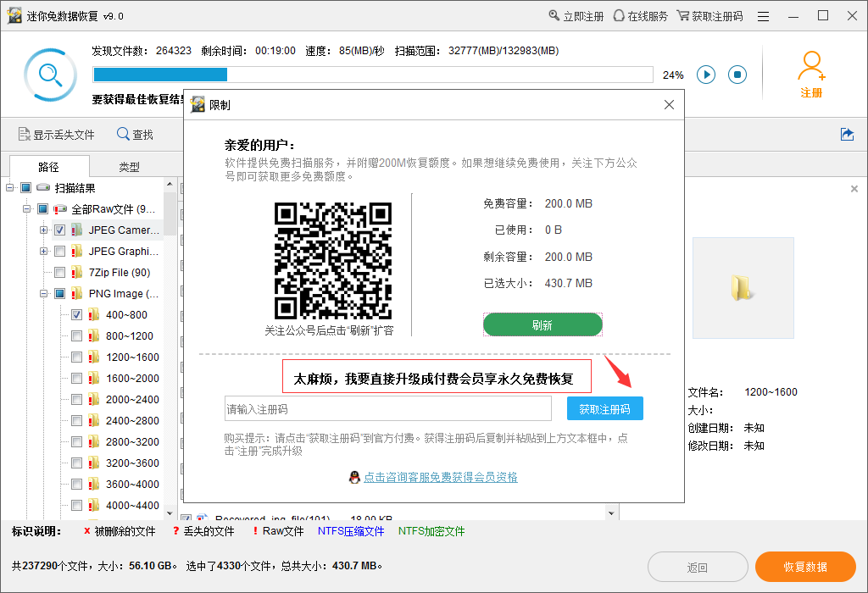Close the preview panel with X
This screenshot has height=593, width=868.
coord(854,189)
